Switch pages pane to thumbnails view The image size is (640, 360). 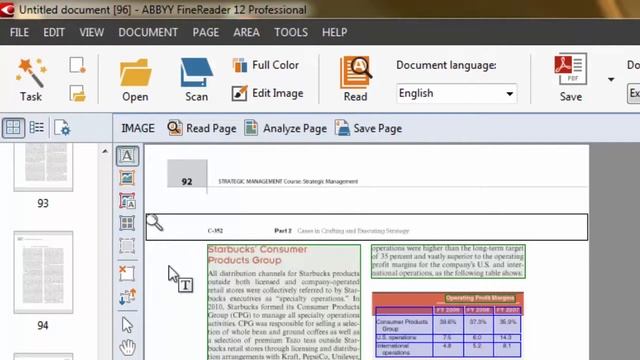click(13, 128)
